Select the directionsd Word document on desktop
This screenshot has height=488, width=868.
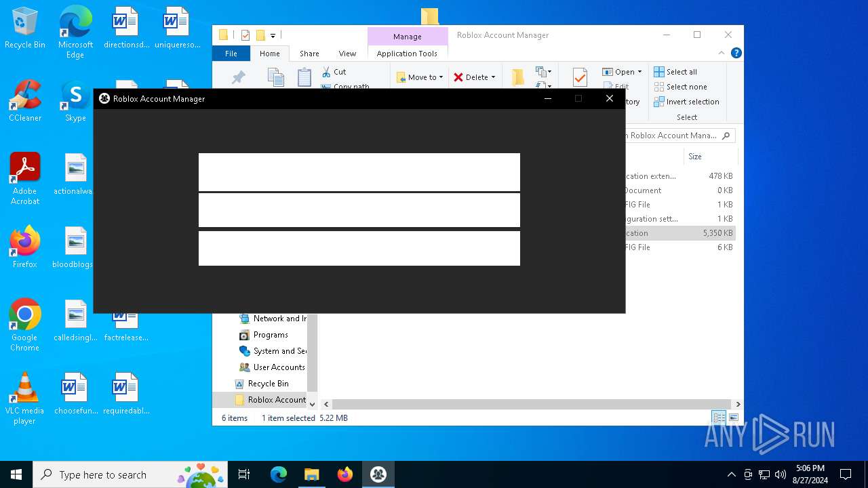pos(125,28)
